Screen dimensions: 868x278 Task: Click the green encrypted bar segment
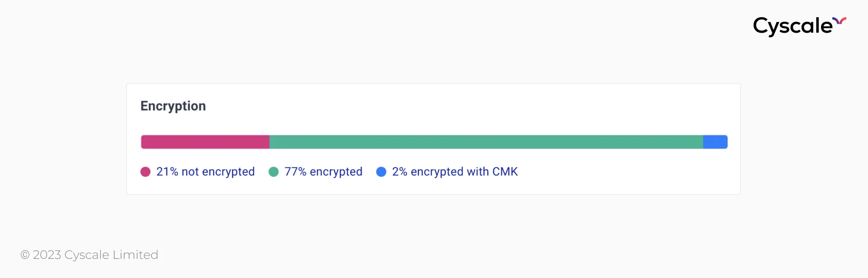486,142
